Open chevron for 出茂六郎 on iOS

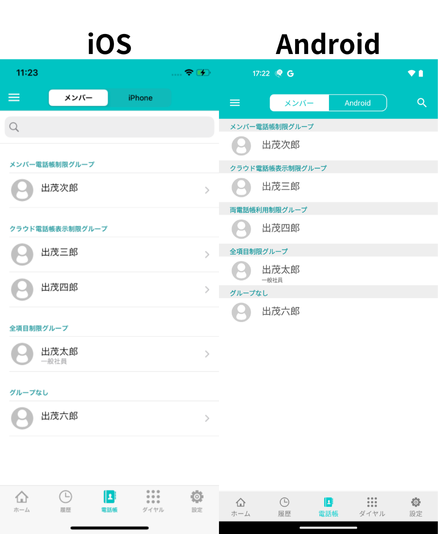point(207,418)
